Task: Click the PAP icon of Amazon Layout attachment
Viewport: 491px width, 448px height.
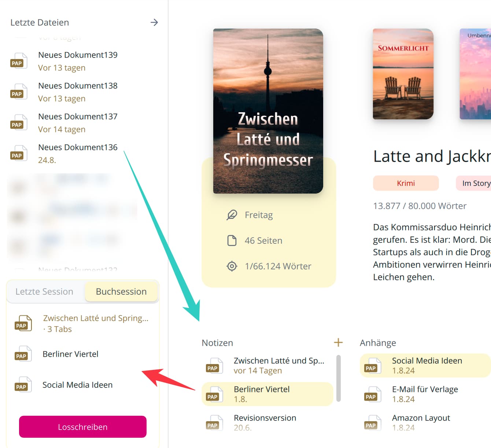Action: [372, 423]
